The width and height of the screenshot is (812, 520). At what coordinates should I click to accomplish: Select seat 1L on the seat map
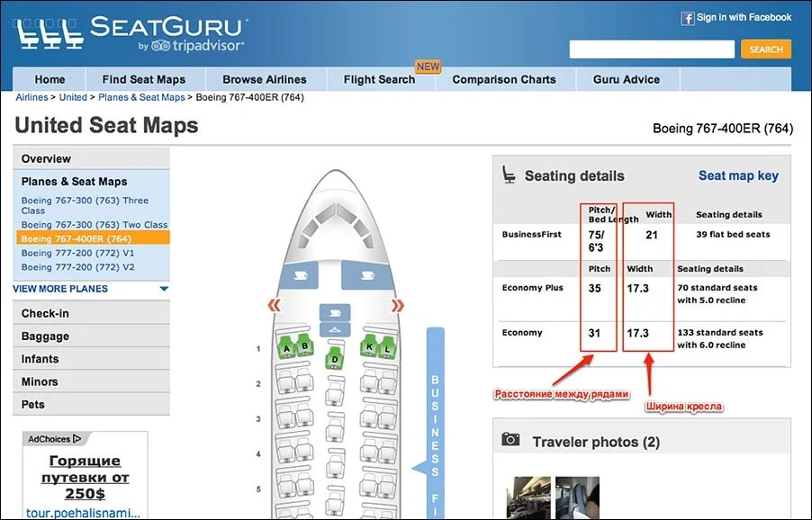coord(388,347)
